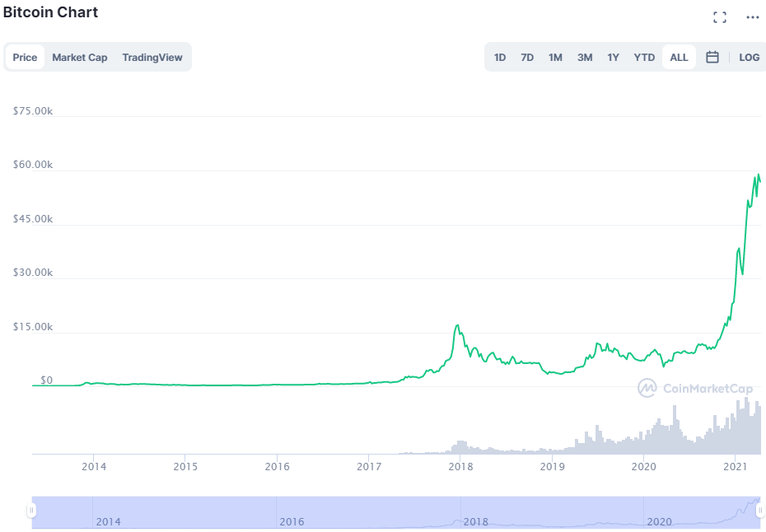This screenshot has width=766, height=532.
Task: Toggle the 1Y time range
Action: click(x=613, y=57)
